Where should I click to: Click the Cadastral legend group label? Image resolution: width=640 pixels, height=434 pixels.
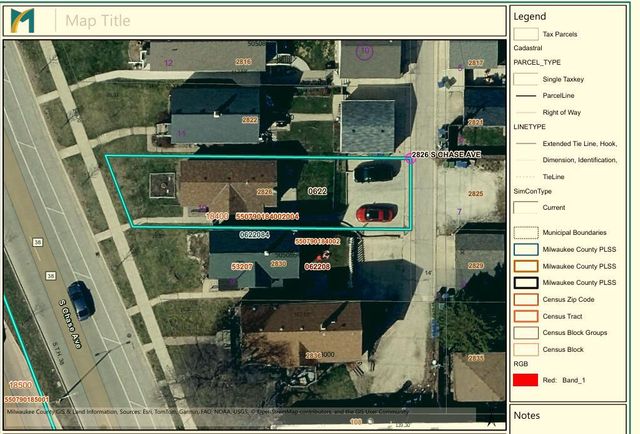tap(528, 48)
